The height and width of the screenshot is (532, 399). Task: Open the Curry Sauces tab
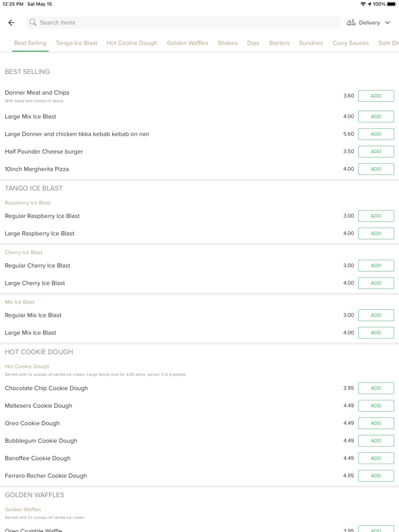pyautogui.click(x=351, y=43)
